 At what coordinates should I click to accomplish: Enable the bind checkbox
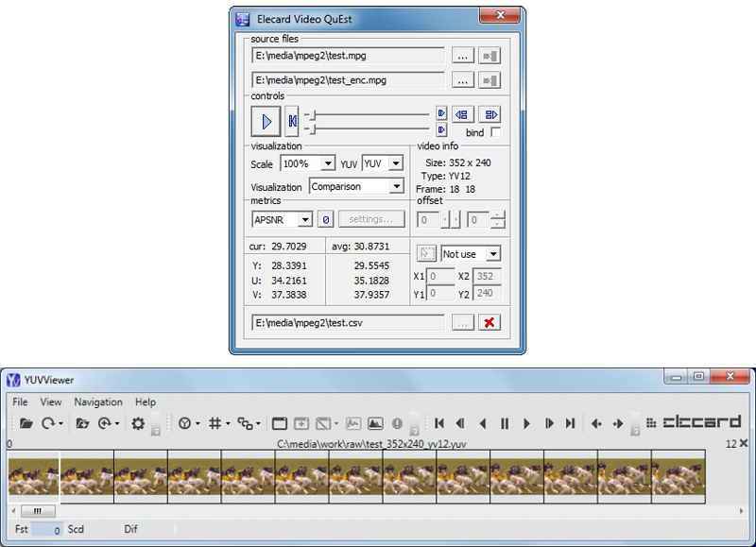point(495,132)
